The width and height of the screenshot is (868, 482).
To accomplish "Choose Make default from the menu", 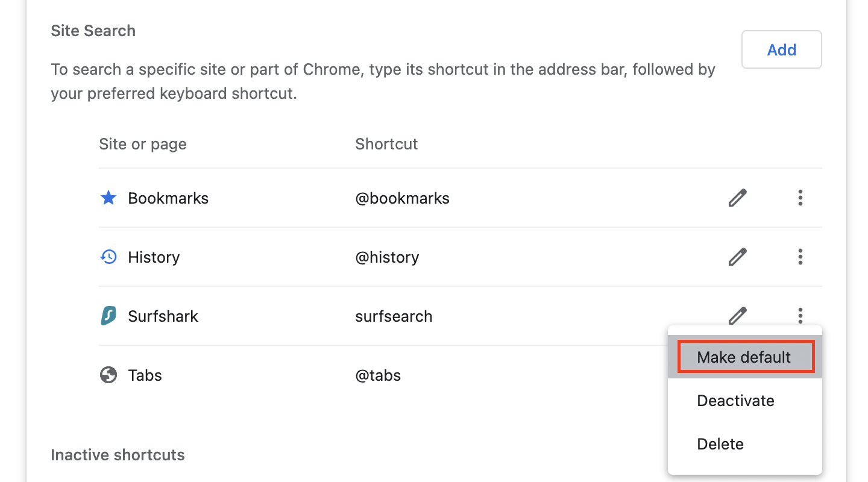I will (x=744, y=357).
